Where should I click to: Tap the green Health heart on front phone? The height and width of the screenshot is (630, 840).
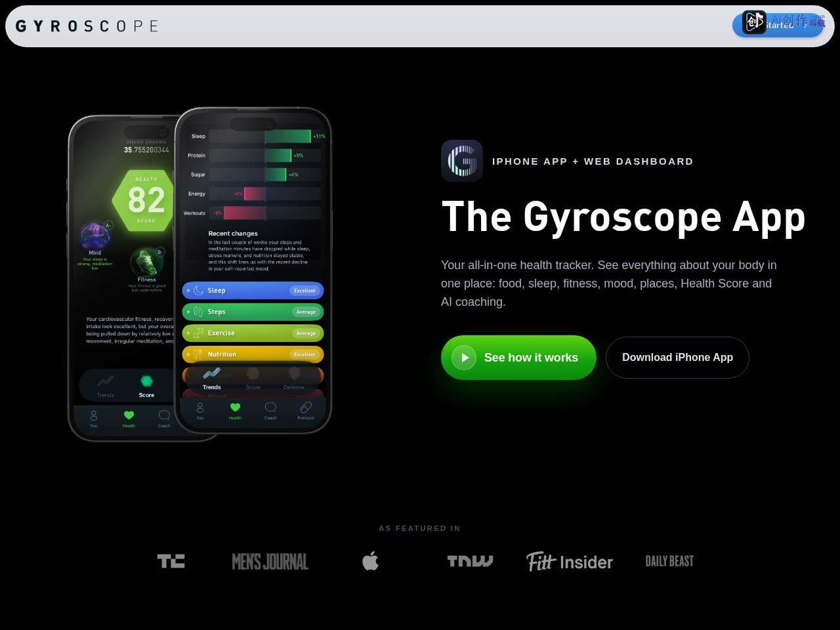pos(235,408)
